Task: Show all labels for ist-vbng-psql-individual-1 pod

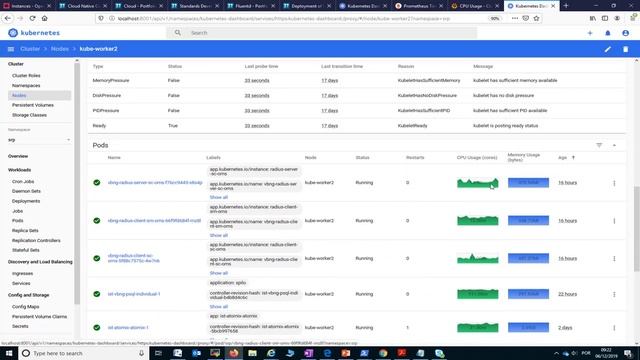Action: pos(219,307)
